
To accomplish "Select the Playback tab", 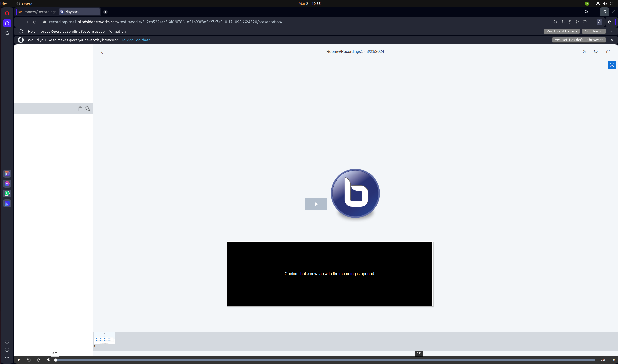I will pyautogui.click(x=79, y=12).
